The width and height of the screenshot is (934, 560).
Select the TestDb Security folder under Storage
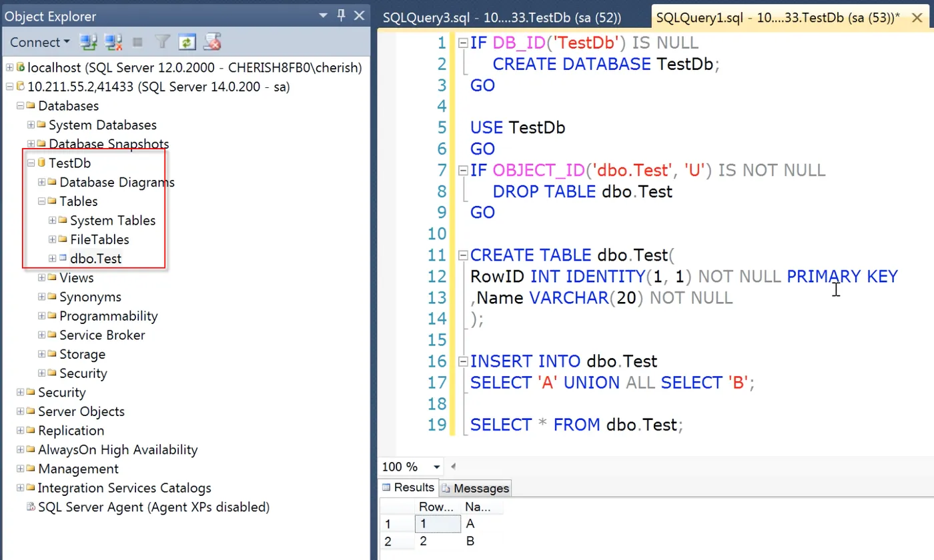[83, 373]
